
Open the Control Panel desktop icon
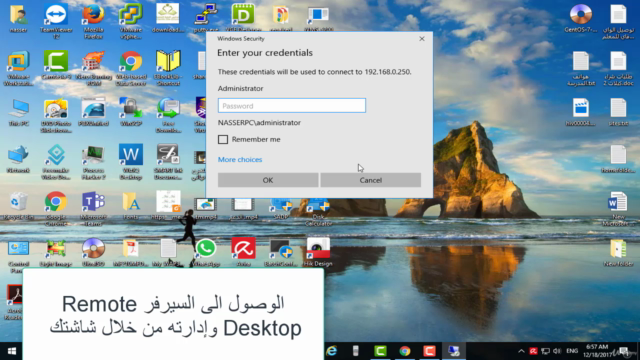coord(18,256)
